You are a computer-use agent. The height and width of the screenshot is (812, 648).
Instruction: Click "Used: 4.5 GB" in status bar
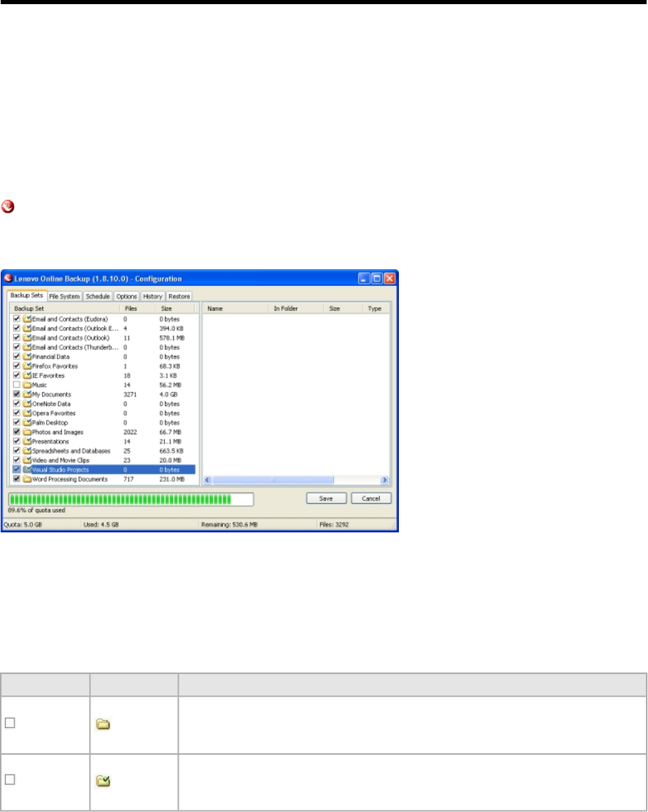click(101, 525)
